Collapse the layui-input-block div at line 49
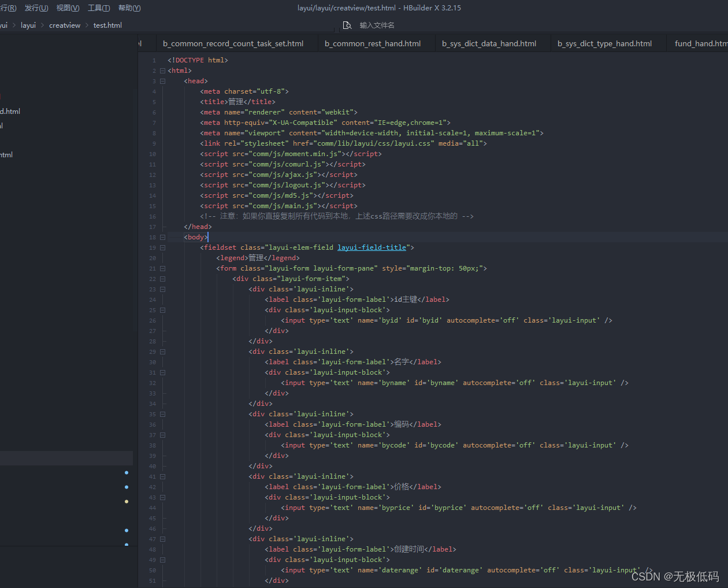This screenshot has width=728, height=588. (162, 560)
